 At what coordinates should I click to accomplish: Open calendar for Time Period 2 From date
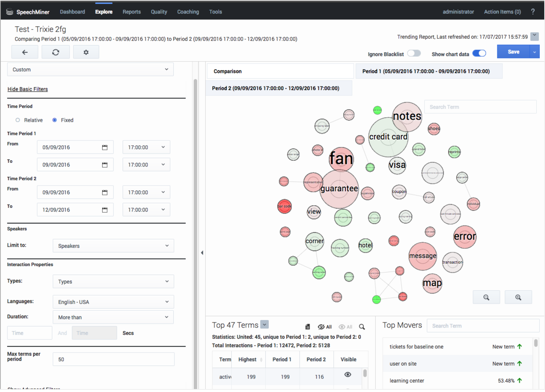pyautogui.click(x=105, y=193)
